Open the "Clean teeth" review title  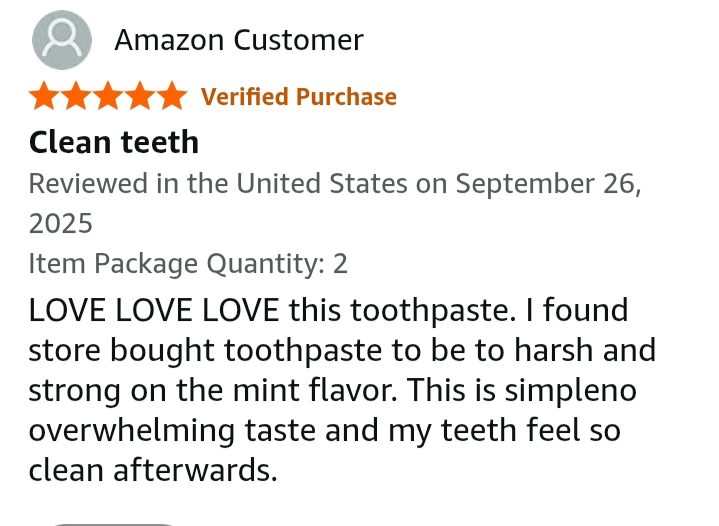click(114, 142)
